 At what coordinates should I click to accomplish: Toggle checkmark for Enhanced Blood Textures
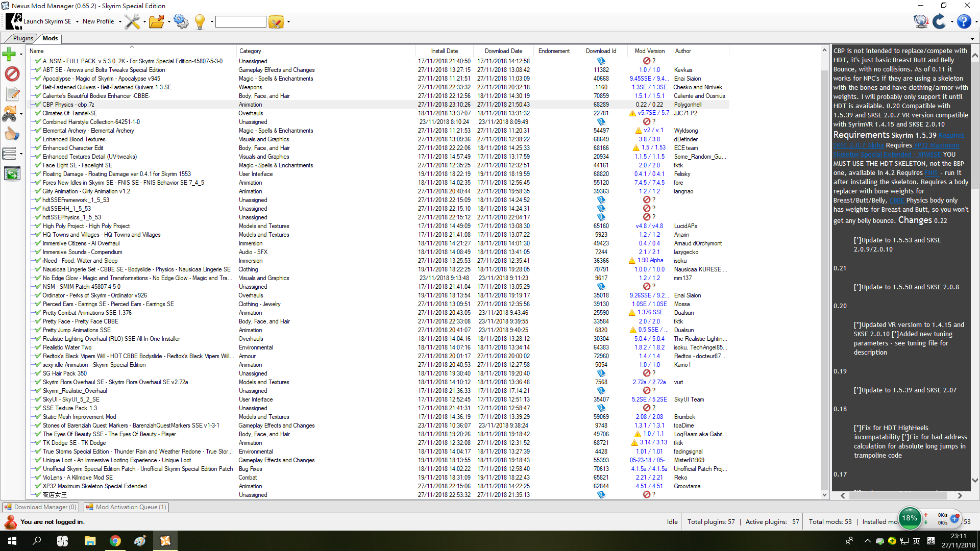point(37,139)
